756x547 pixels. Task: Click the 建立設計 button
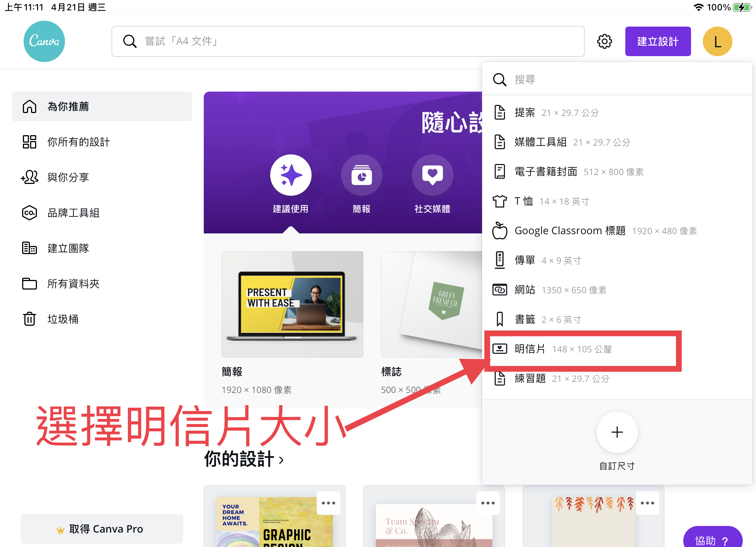[x=658, y=41]
